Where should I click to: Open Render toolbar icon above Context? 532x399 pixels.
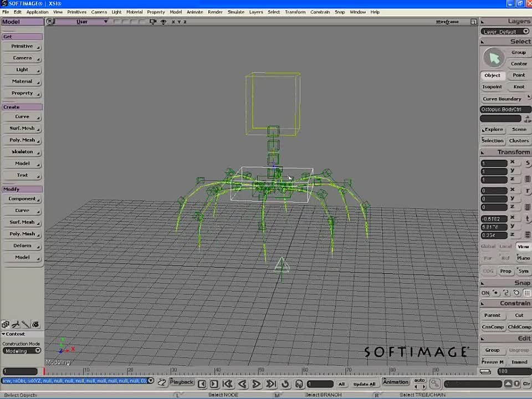tap(25, 324)
